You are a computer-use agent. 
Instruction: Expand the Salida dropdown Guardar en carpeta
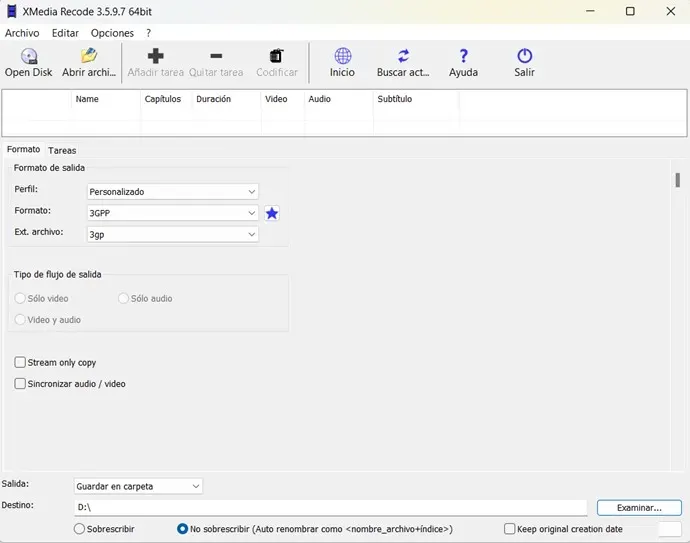(138, 486)
